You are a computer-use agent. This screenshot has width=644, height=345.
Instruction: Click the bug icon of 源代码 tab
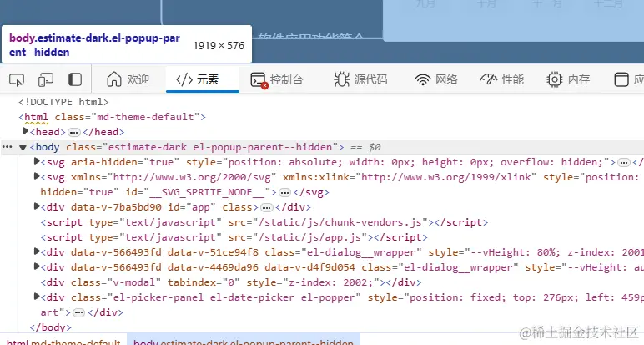click(342, 79)
